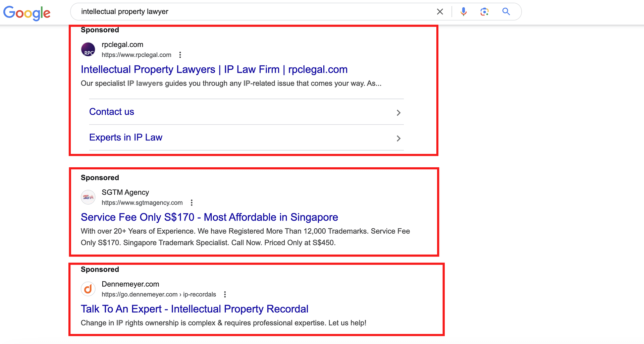The width and height of the screenshot is (644, 344).
Task: Open the three-dot menu beside go.dennemeyer.com URL
Action: tap(225, 294)
